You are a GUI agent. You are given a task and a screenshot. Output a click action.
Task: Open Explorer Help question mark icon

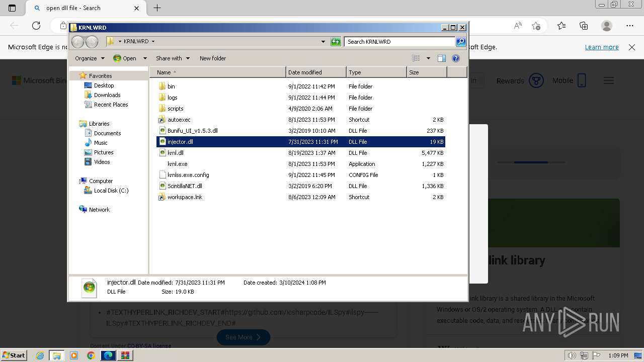tap(456, 58)
